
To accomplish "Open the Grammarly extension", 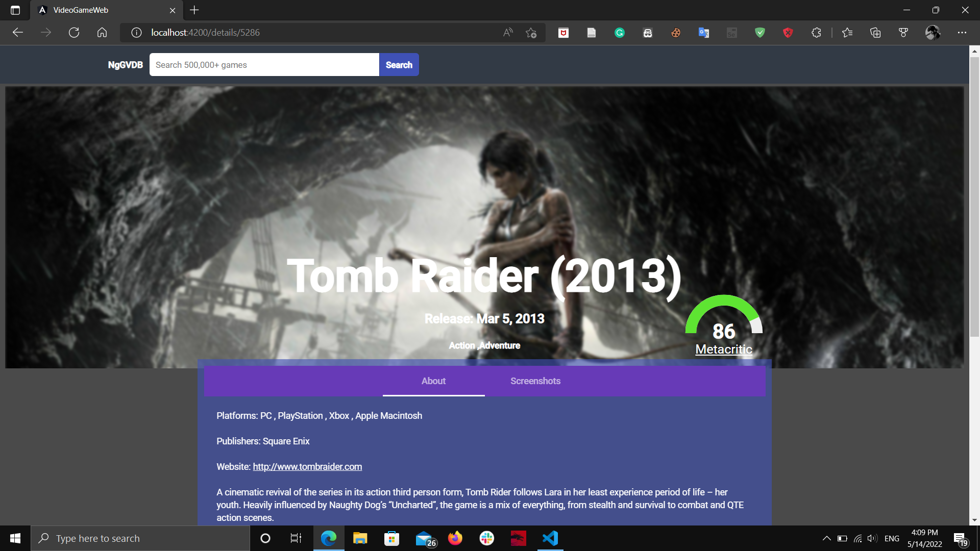I will point(620,32).
